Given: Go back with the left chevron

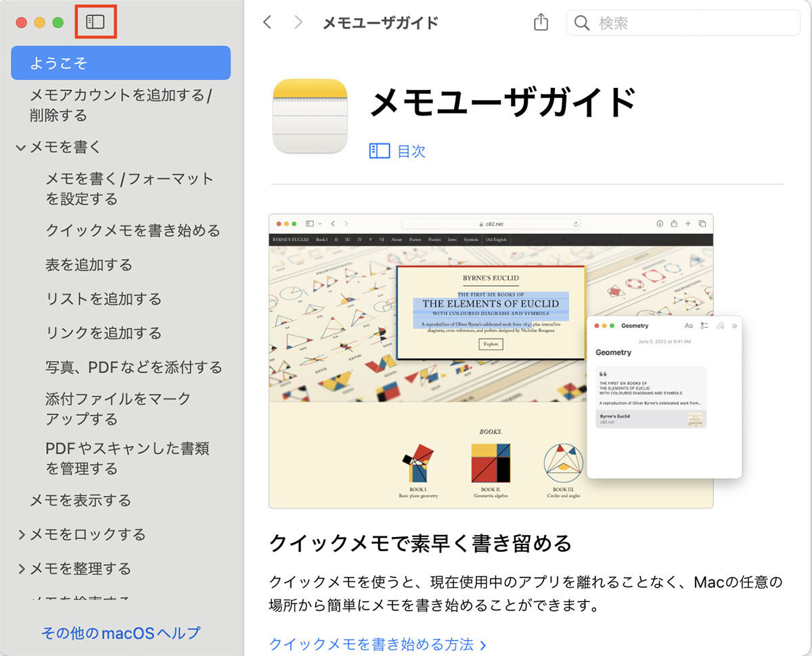Looking at the screenshot, I should pyautogui.click(x=267, y=22).
